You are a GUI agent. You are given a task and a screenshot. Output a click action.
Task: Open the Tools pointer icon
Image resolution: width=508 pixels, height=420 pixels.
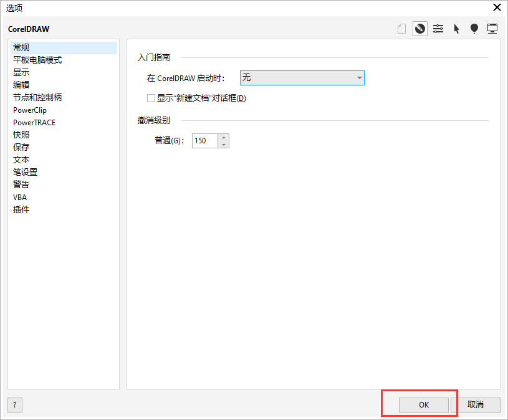point(456,29)
